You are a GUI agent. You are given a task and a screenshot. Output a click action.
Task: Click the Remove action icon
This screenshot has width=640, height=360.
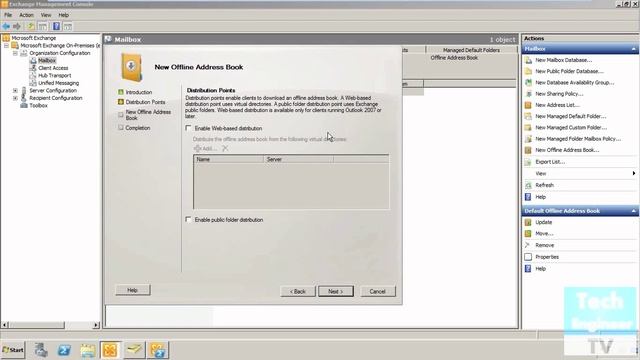(x=528, y=245)
